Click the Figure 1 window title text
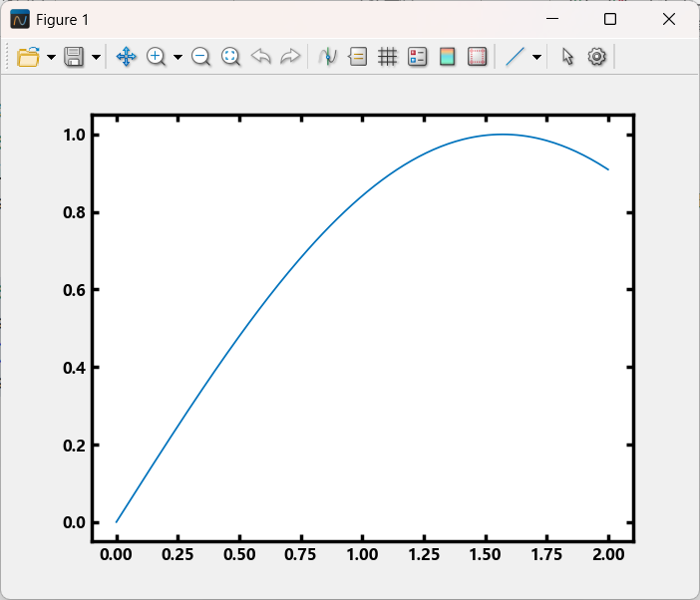The image size is (700, 600). [x=63, y=20]
